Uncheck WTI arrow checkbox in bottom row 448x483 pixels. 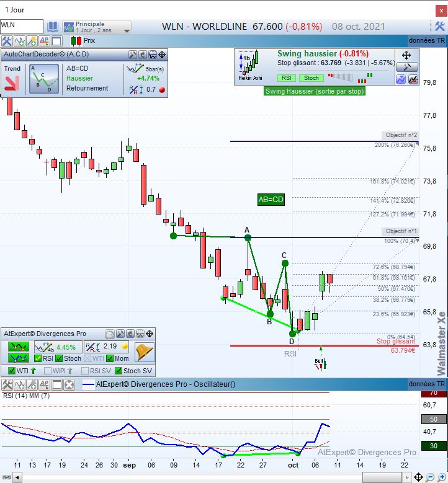point(11,371)
